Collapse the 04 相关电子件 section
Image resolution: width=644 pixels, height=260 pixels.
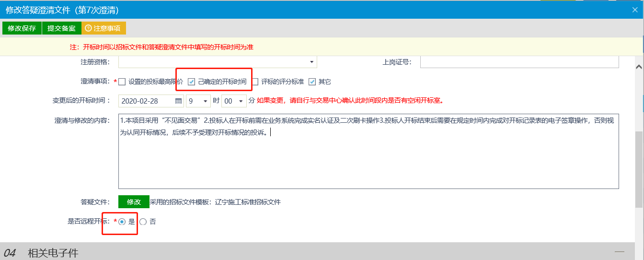tap(620, 252)
